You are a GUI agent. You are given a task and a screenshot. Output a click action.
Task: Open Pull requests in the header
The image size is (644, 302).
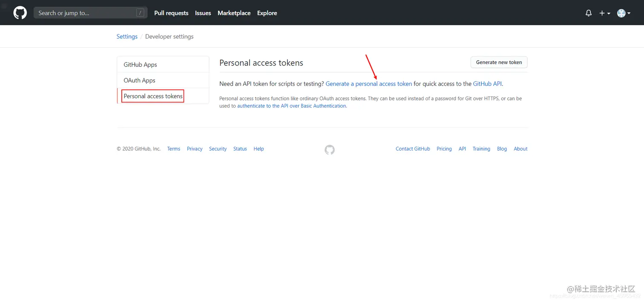171,13
